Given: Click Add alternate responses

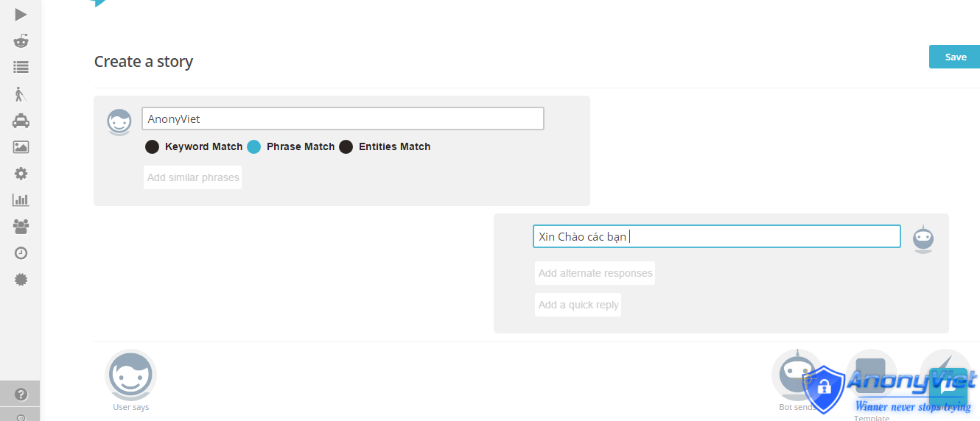Looking at the screenshot, I should click(x=595, y=273).
